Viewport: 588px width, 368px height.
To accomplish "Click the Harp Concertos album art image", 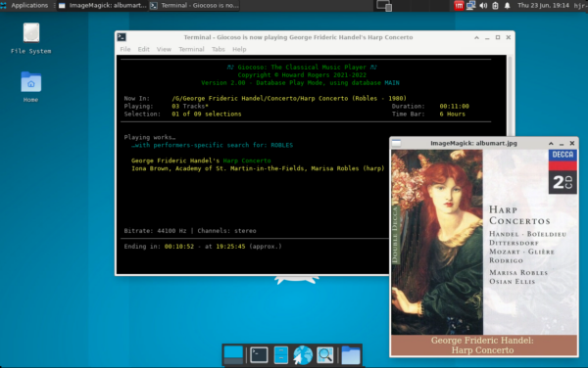I will [x=484, y=242].
